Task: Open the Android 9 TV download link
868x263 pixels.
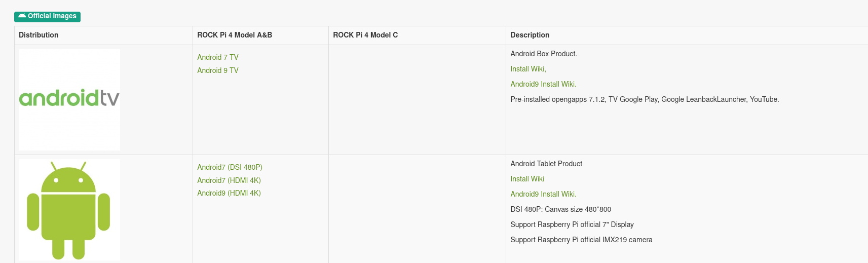Action: coord(218,70)
